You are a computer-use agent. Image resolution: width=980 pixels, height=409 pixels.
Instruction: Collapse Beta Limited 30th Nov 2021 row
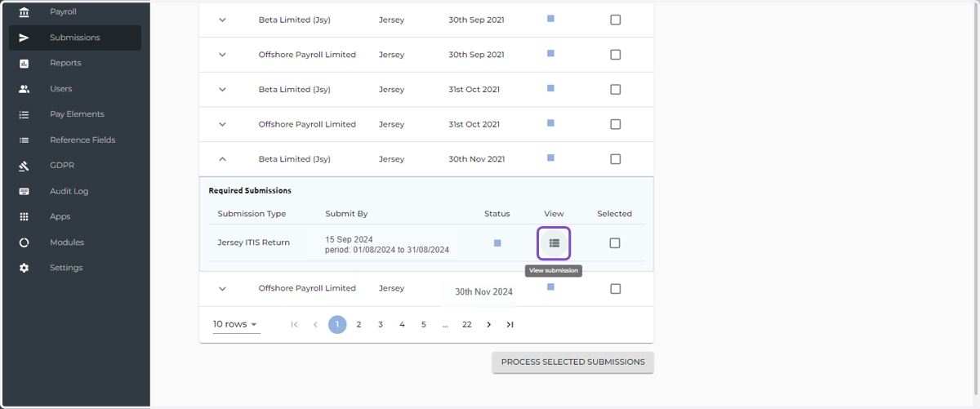[222, 159]
